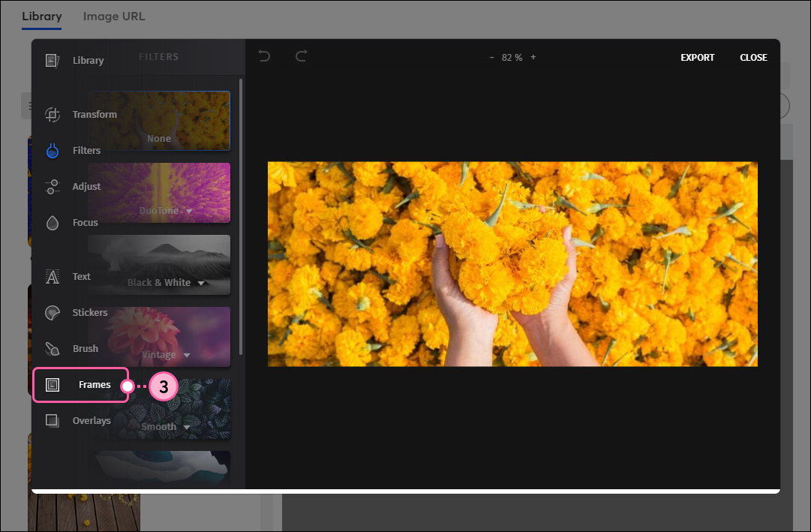This screenshot has height=532, width=811.
Task: Select the Adjust sliders icon
Action: coord(53,187)
